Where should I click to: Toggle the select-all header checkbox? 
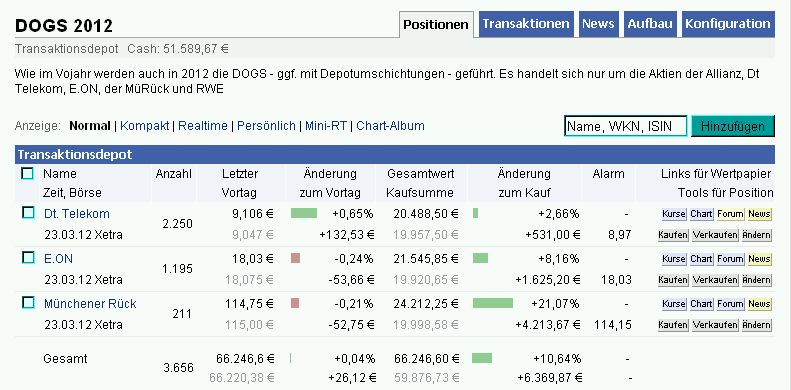pyautogui.click(x=27, y=174)
